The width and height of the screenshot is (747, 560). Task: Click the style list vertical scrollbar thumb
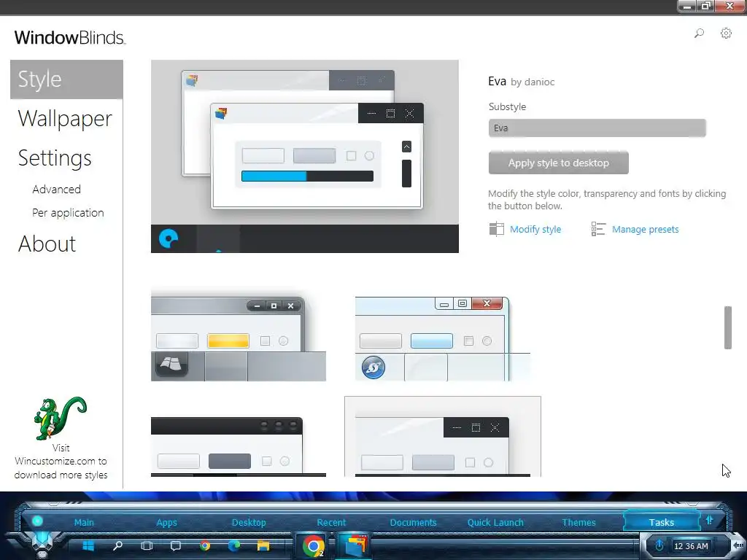(727, 327)
